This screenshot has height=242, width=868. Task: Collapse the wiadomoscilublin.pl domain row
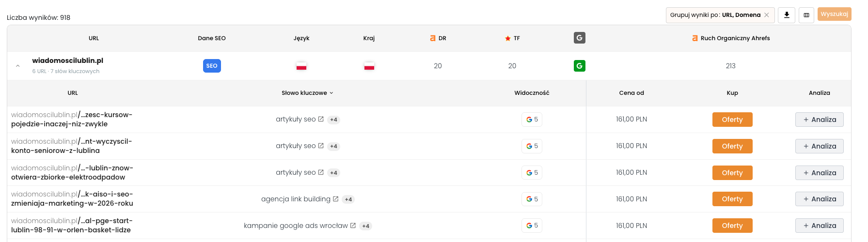[x=18, y=66]
